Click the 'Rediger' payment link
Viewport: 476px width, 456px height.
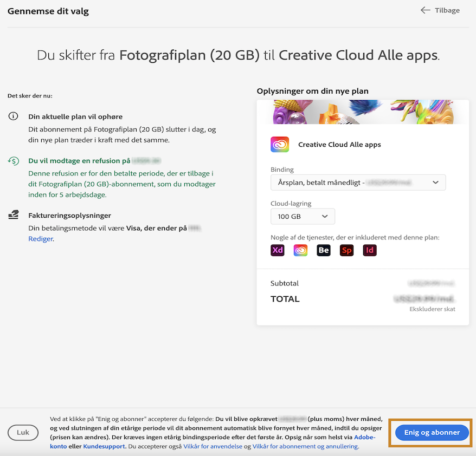click(x=41, y=238)
